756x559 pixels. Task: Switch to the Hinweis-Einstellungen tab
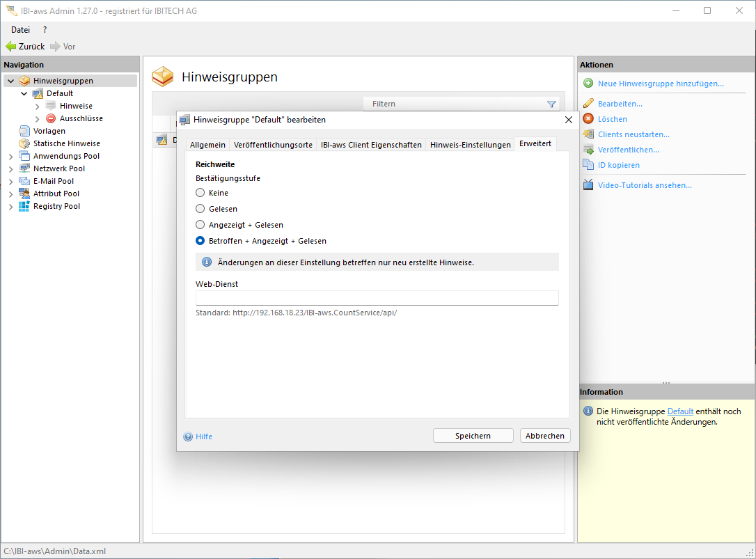470,145
